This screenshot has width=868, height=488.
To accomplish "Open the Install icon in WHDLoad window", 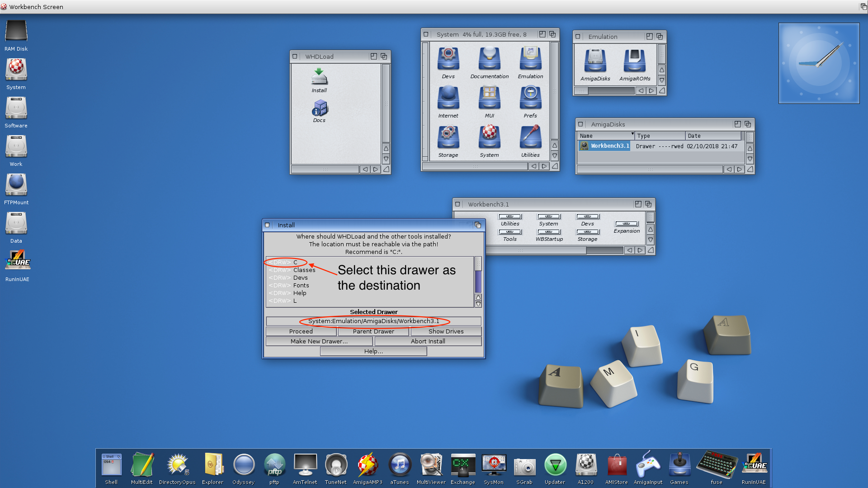I will coord(319,78).
